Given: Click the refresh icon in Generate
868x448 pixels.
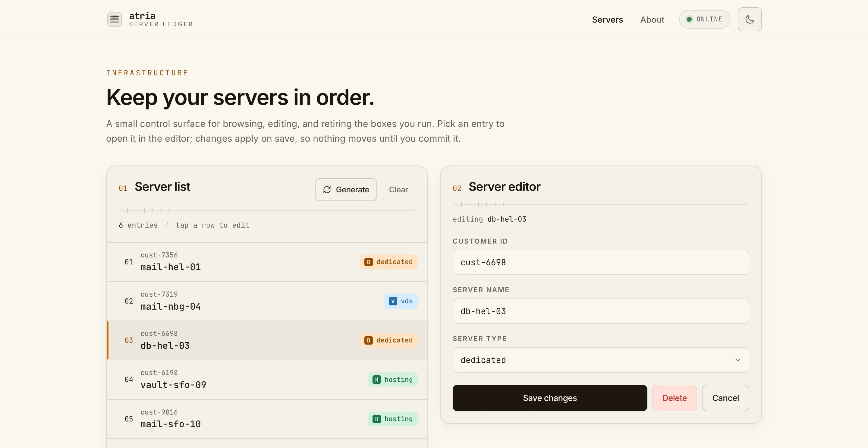Looking at the screenshot, I should point(327,190).
